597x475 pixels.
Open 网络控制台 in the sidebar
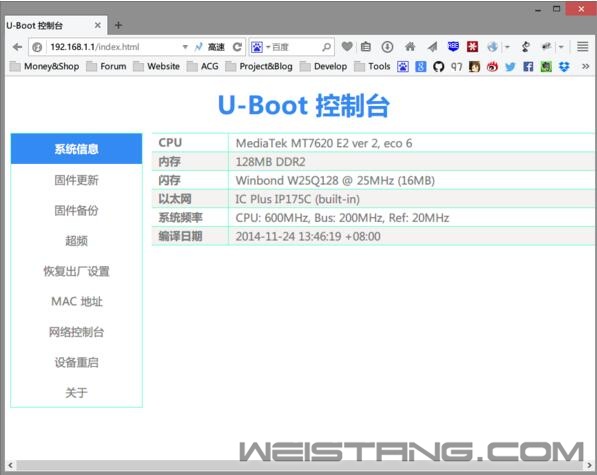point(77,332)
